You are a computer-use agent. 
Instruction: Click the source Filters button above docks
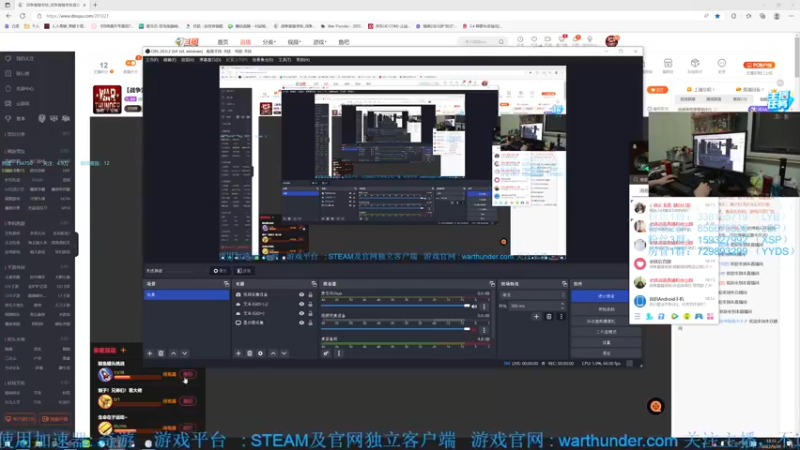[244, 271]
